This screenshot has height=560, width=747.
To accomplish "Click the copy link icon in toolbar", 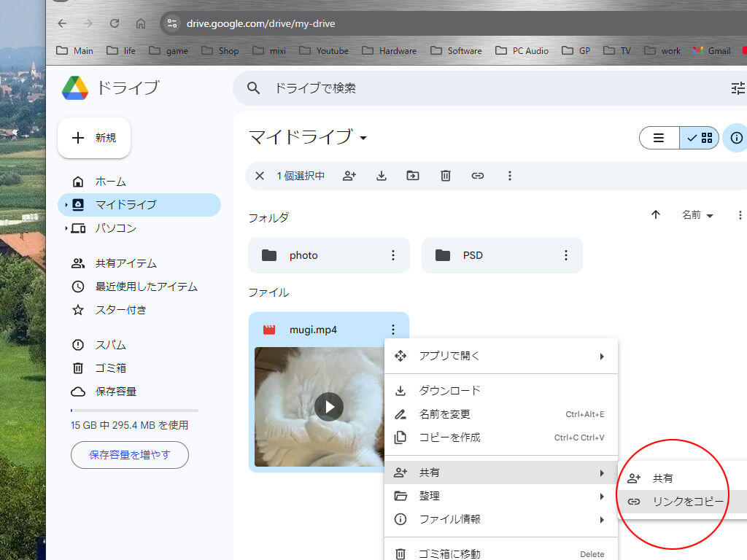I will click(478, 176).
